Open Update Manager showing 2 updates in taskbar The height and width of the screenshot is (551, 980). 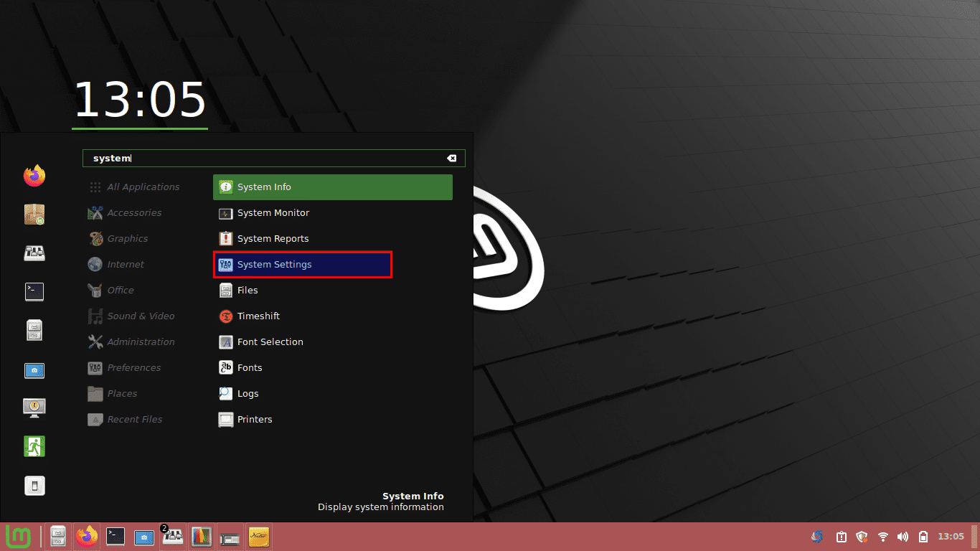click(173, 537)
